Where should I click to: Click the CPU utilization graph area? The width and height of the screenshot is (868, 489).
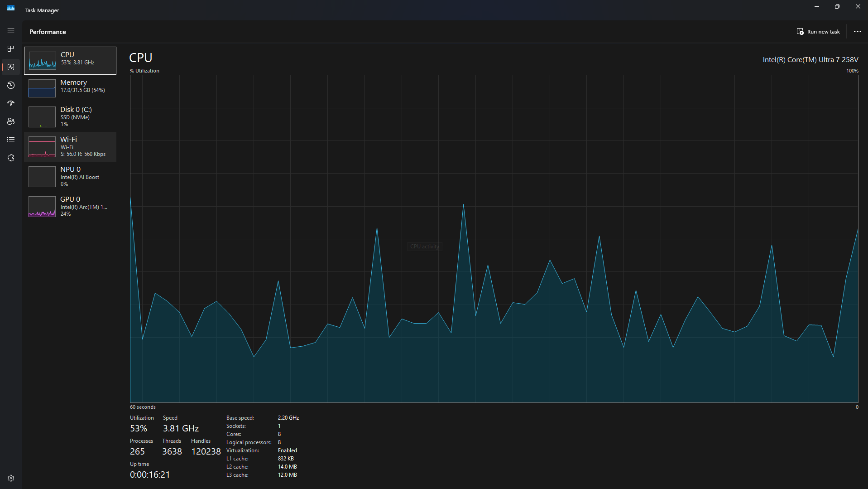pos(494,239)
